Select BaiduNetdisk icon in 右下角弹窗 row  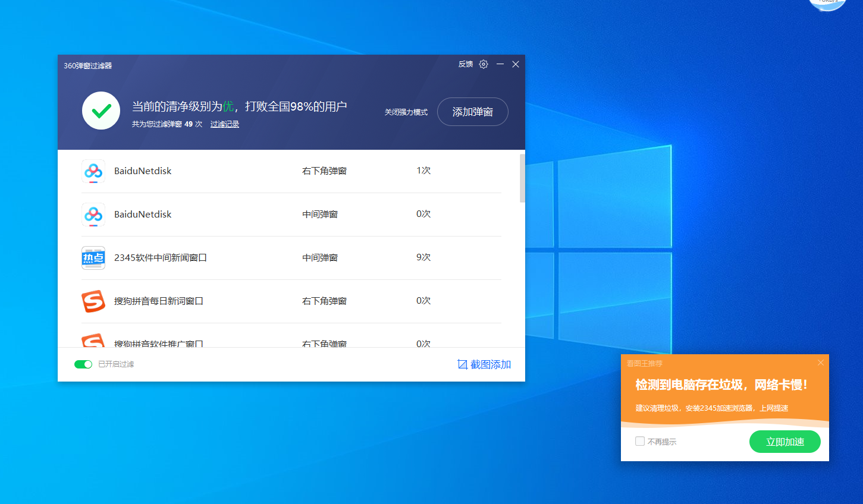(93, 171)
